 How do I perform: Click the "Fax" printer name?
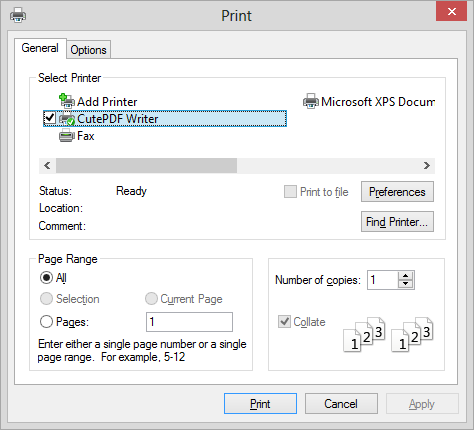[86, 136]
